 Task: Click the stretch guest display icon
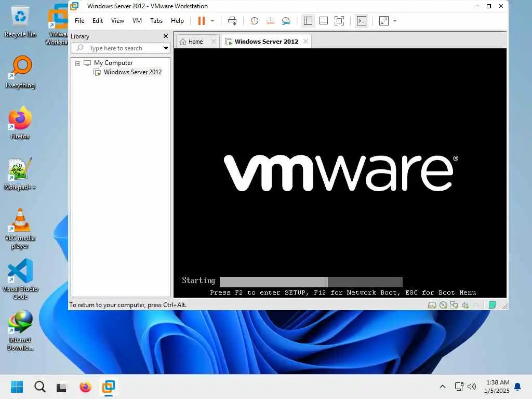pyautogui.click(x=384, y=21)
